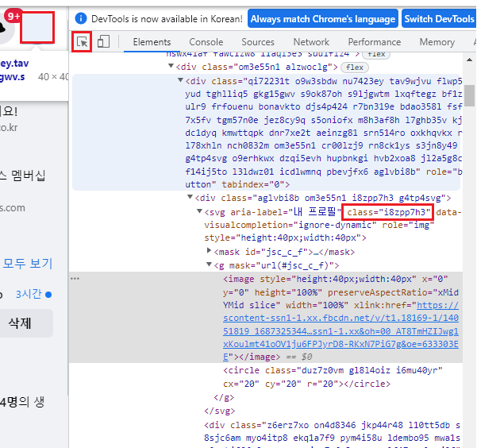Click the blue unread dot beside 3시간
Screen dimensions: 477x448
click(48, 295)
